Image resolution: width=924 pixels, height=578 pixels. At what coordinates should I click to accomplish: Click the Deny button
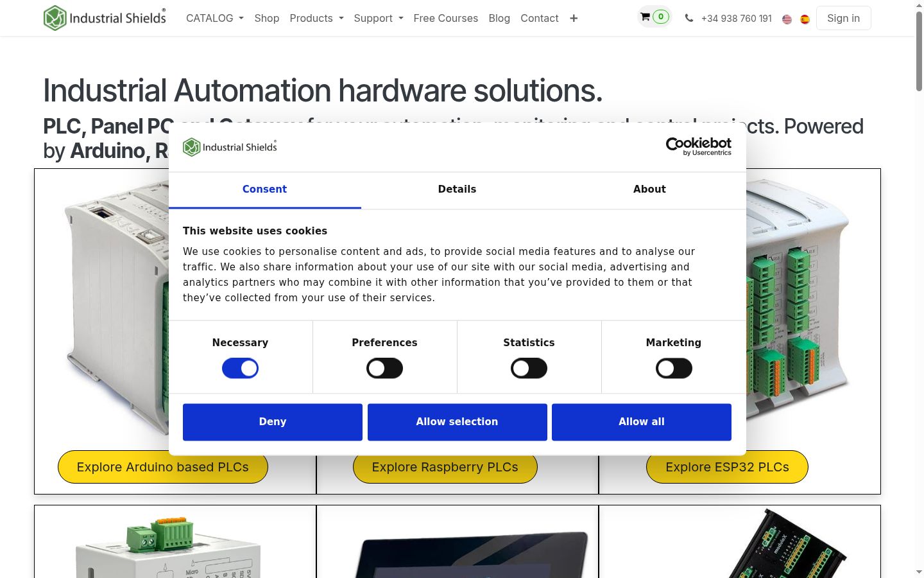tap(273, 422)
